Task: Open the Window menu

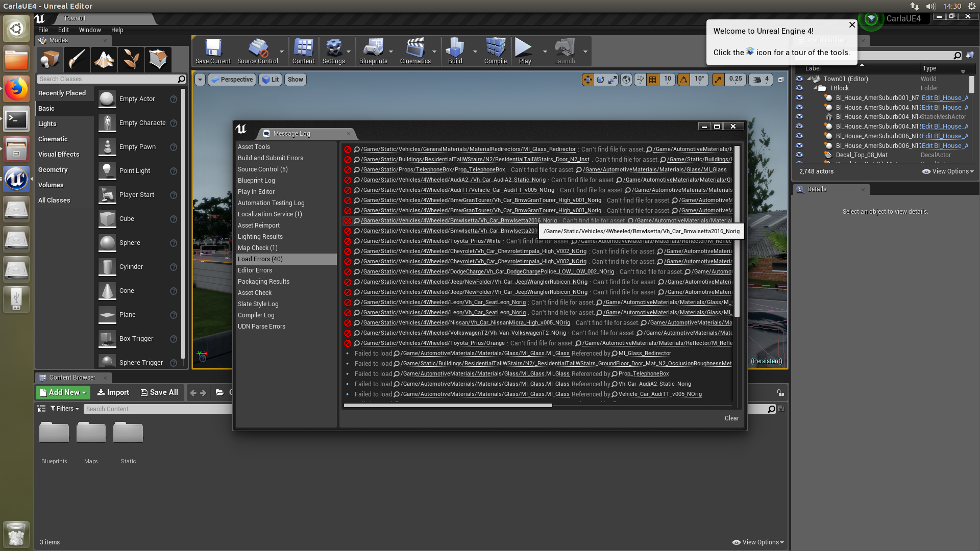Action: point(90,30)
